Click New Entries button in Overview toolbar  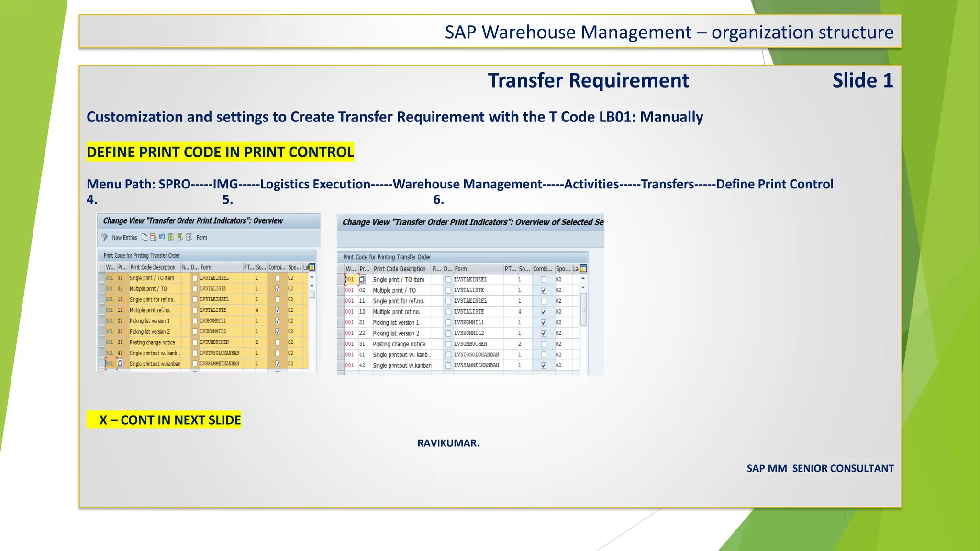[x=124, y=238]
